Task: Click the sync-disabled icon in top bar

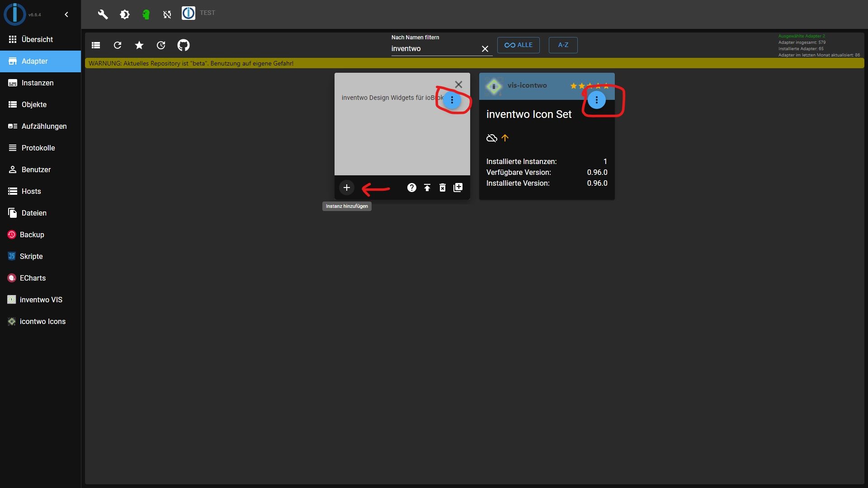Action: (x=167, y=14)
